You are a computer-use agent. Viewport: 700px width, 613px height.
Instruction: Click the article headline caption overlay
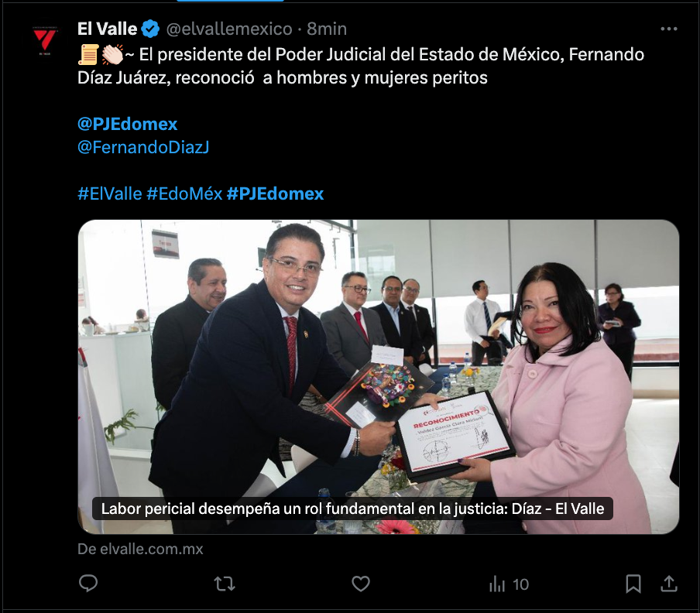click(352, 509)
